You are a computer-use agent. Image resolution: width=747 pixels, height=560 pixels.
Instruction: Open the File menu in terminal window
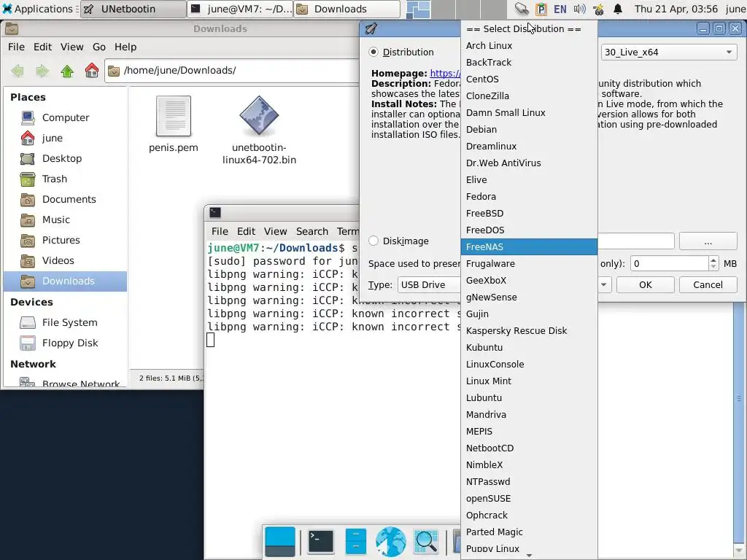click(220, 231)
